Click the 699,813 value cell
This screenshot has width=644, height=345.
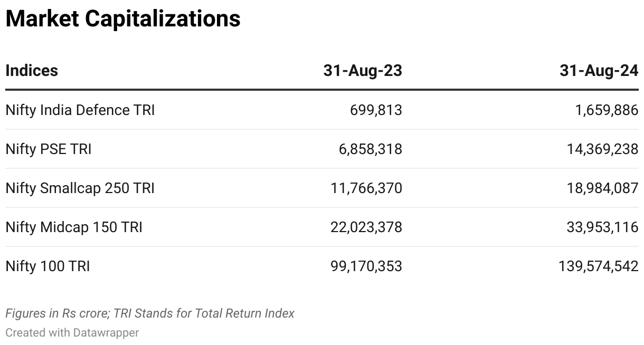[376, 110]
